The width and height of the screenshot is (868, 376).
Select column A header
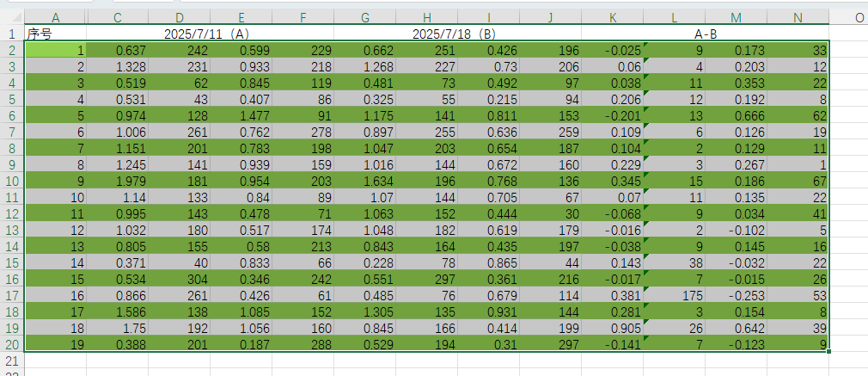[56, 17]
